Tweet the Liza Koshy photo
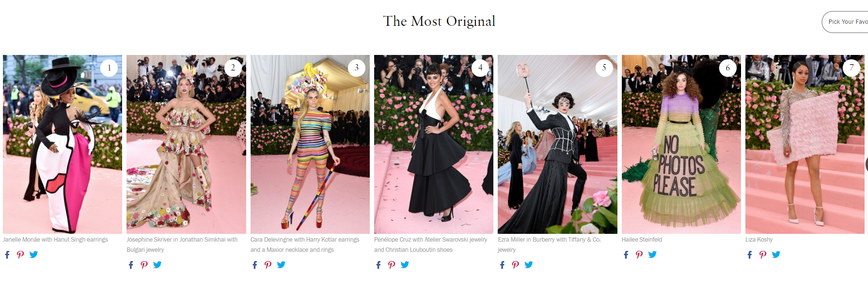The width and height of the screenshot is (868, 281). [776, 254]
